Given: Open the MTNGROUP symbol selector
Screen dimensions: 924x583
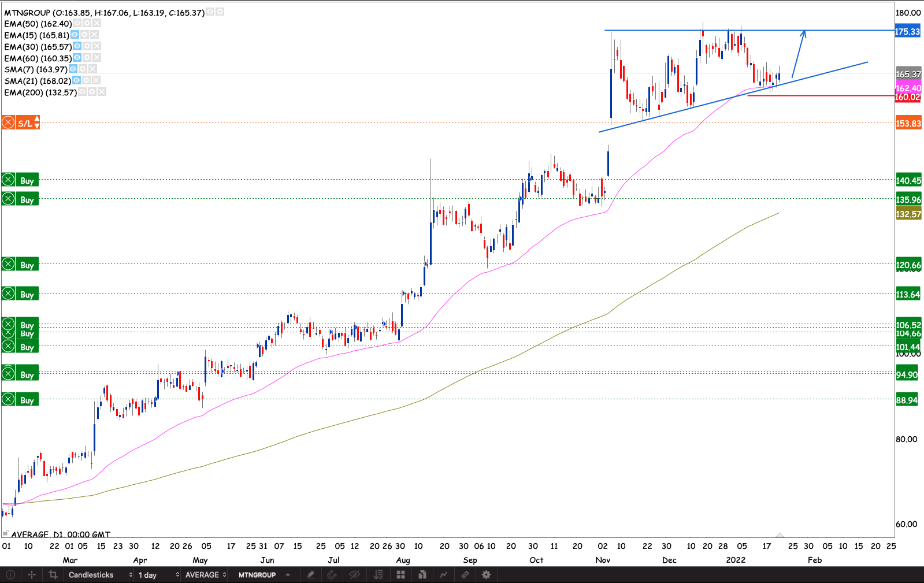Looking at the screenshot, I should tap(264, 575).
